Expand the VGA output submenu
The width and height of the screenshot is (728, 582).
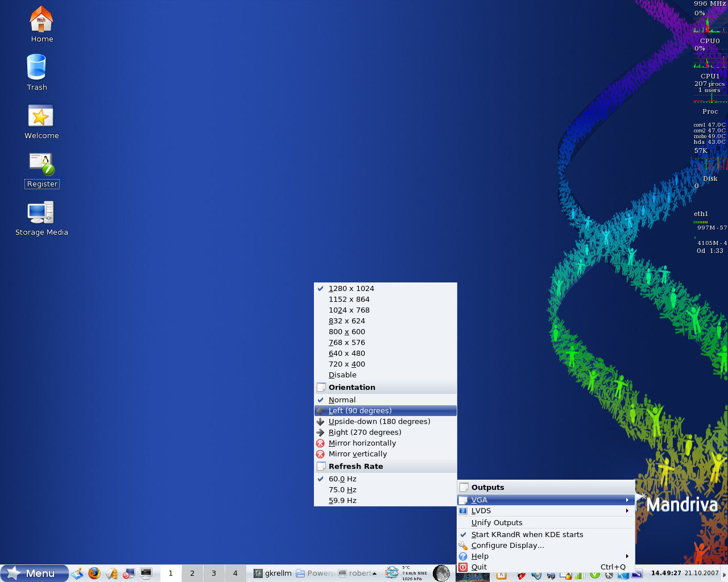(546, 500)
